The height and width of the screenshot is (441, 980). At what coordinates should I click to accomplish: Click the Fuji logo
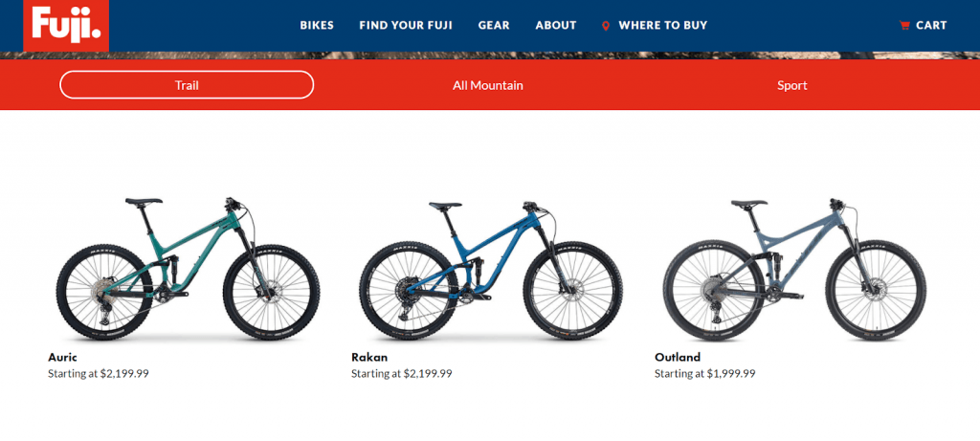click(66, 26)
